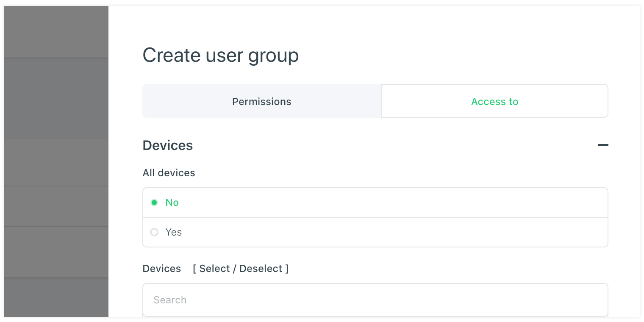The height and width of the screenshot is (322, 644).
Task: Collapse the Devices section with the minus icon
Action: click(603, 145)
